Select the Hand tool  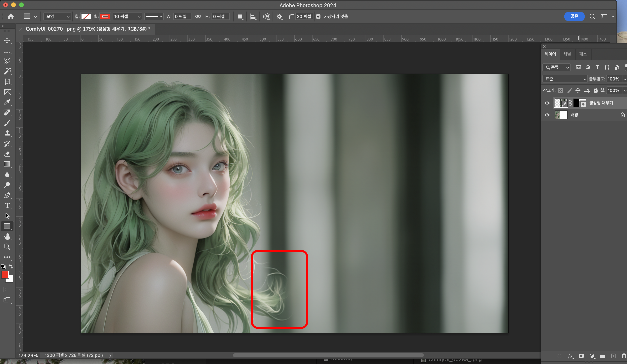[7, 236]
